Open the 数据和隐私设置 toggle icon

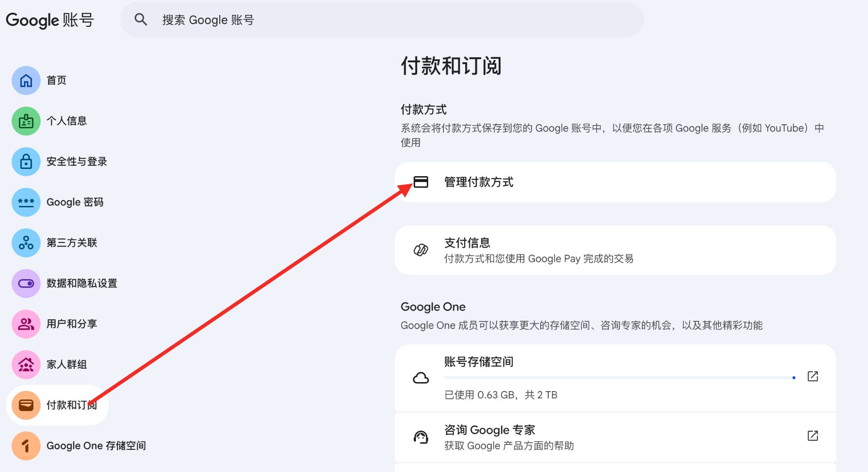click(x=26, y=284)
